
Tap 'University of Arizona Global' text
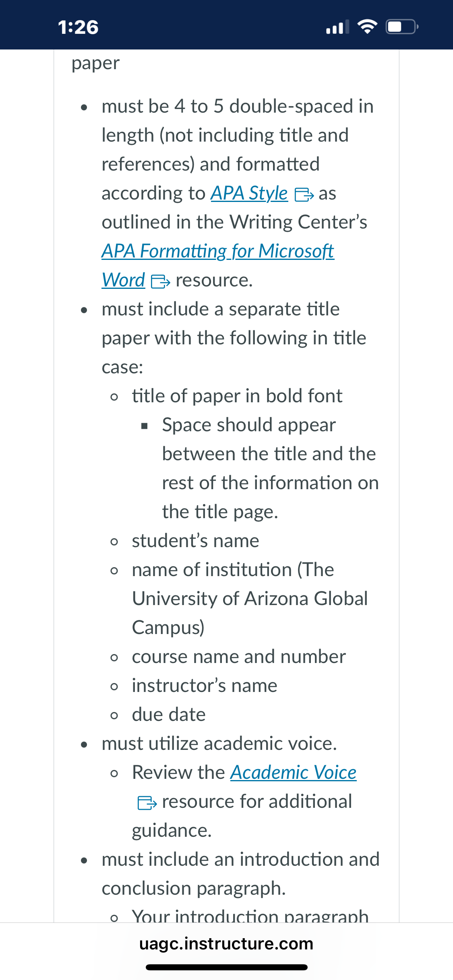pos(250,599)
